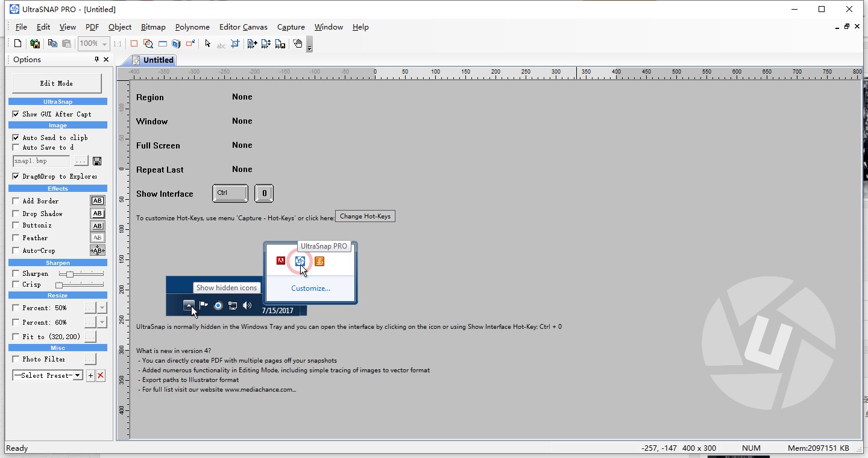Open the 100% zoom dropdown
The width and height of the screenshot is (868, 458).
tap(104, 43)
